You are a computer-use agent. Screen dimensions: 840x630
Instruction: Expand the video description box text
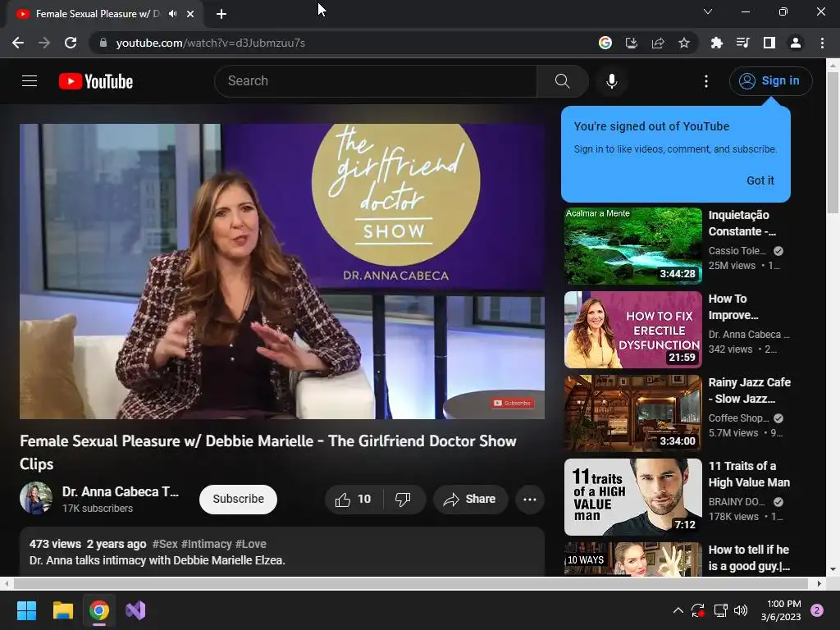click(x=157, y=560)
